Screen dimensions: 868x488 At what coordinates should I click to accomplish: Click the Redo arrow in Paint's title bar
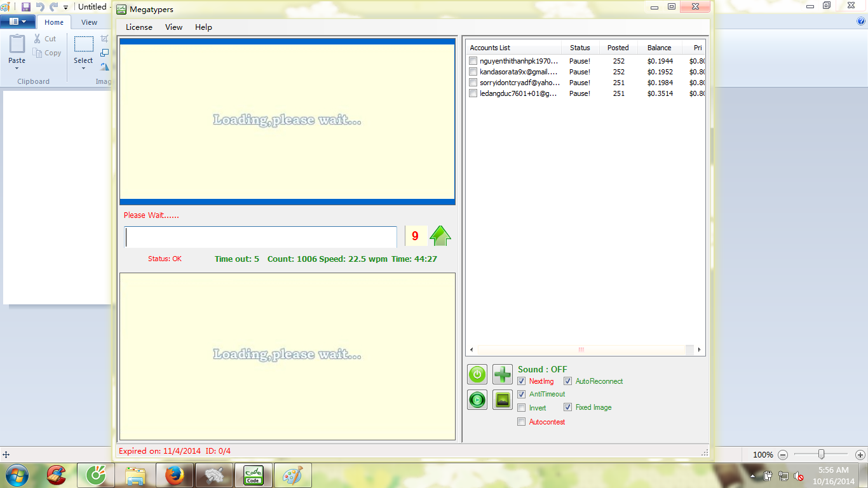(53, 6)
